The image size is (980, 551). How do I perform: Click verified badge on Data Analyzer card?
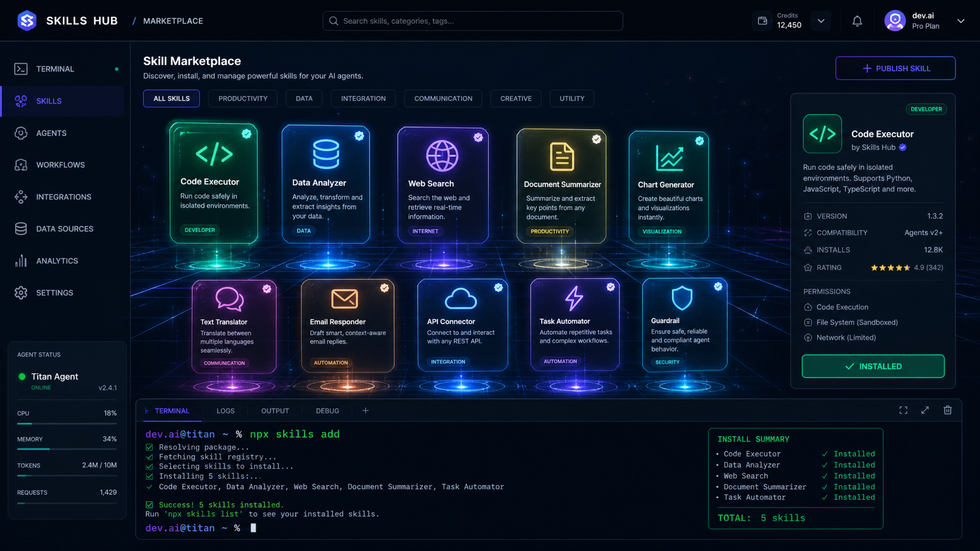pyautogui.click(x=359, y=136)
